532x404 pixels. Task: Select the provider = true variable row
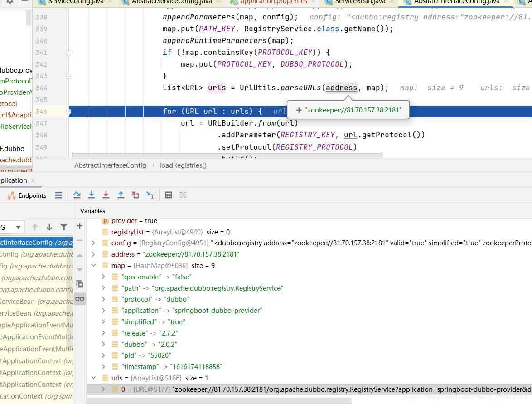pyautogui.click(x=309, y=221)
